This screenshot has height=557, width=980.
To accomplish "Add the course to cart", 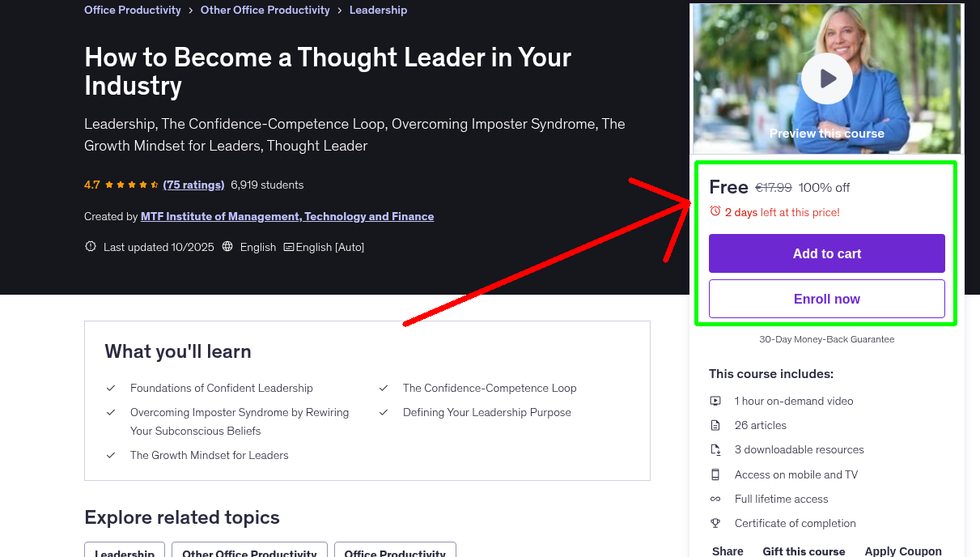I will coord(826,253).
